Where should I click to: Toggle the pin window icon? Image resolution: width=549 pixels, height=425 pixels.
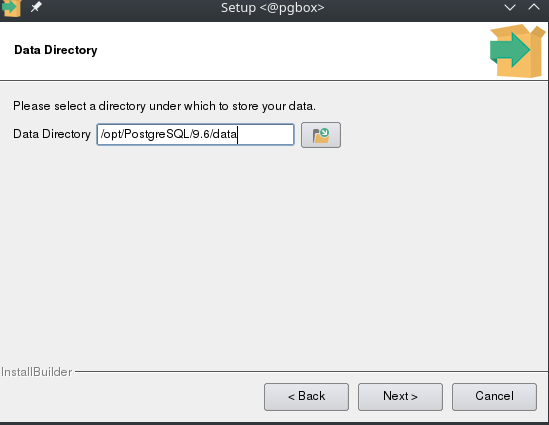coord(36,7)
